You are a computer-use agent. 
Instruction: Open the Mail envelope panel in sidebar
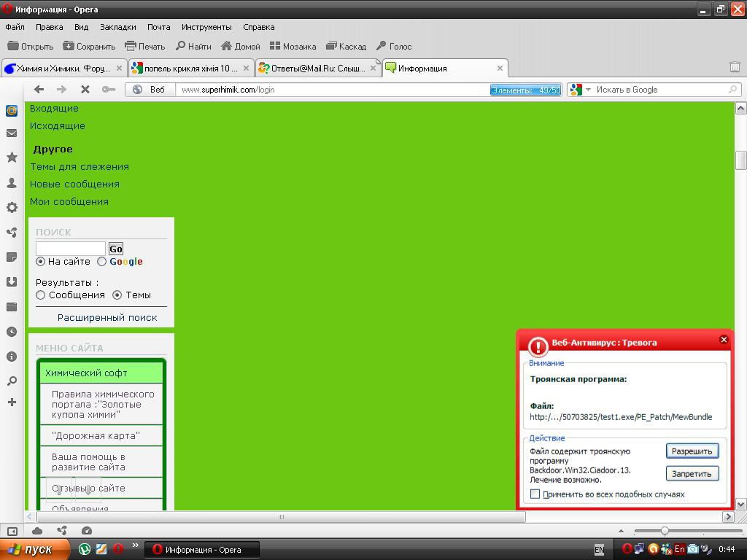click(12, 133)
